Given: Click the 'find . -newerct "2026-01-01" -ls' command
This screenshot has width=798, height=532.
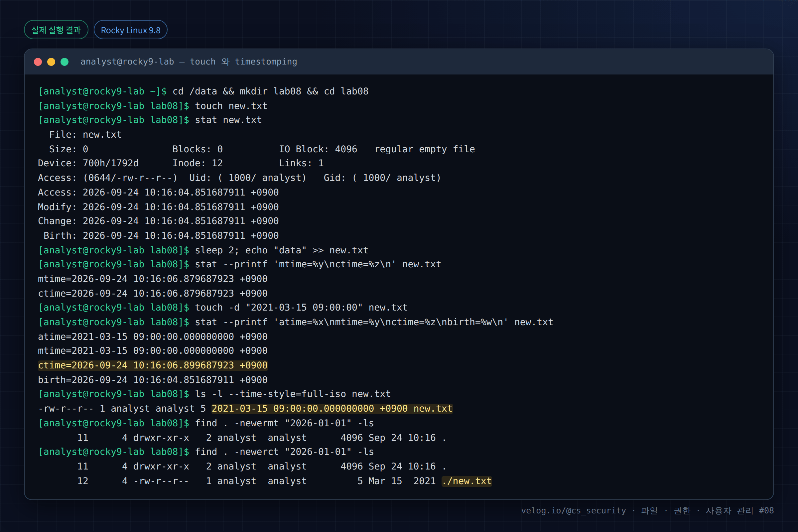Looking at the screenshot, I should point(284,452).
